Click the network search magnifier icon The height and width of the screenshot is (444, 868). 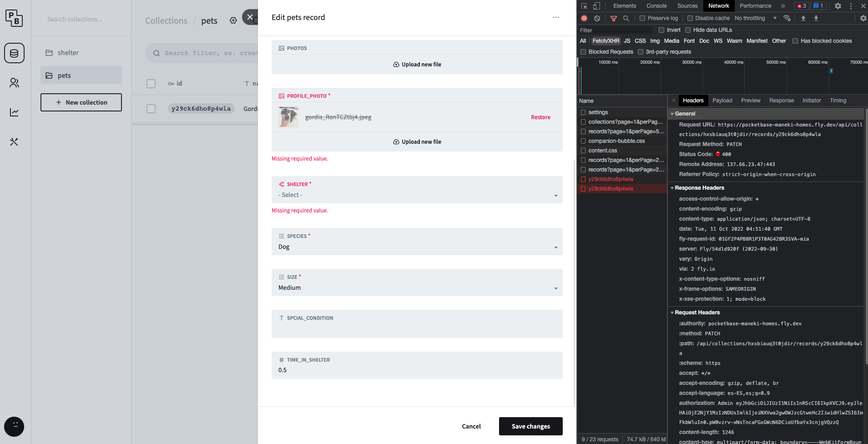click(x=626, y=18)
